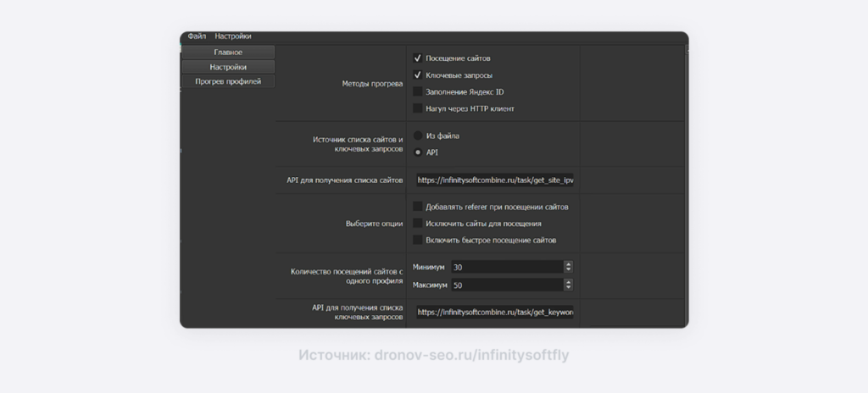Go to the Главное sidebar section

coord(228,53)
